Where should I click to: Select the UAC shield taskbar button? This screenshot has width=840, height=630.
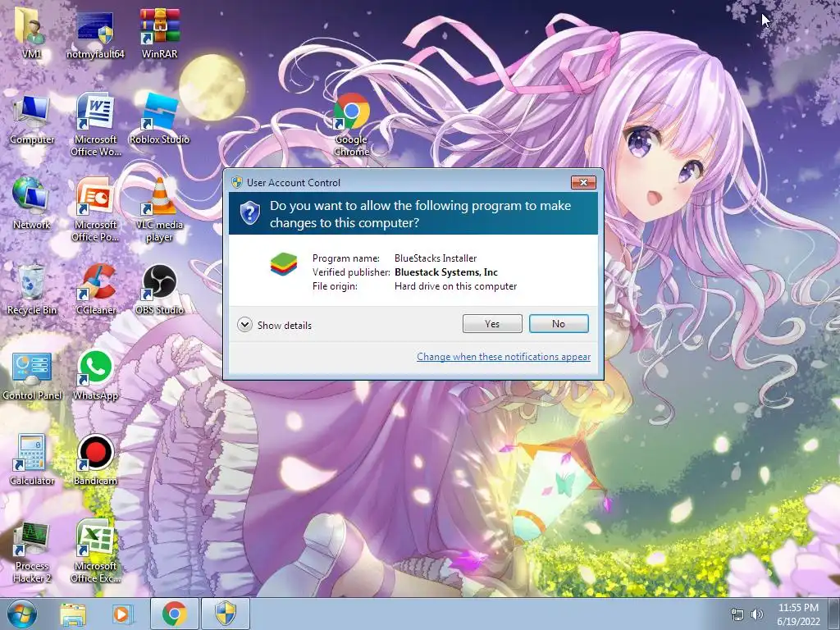pos(226,614)
